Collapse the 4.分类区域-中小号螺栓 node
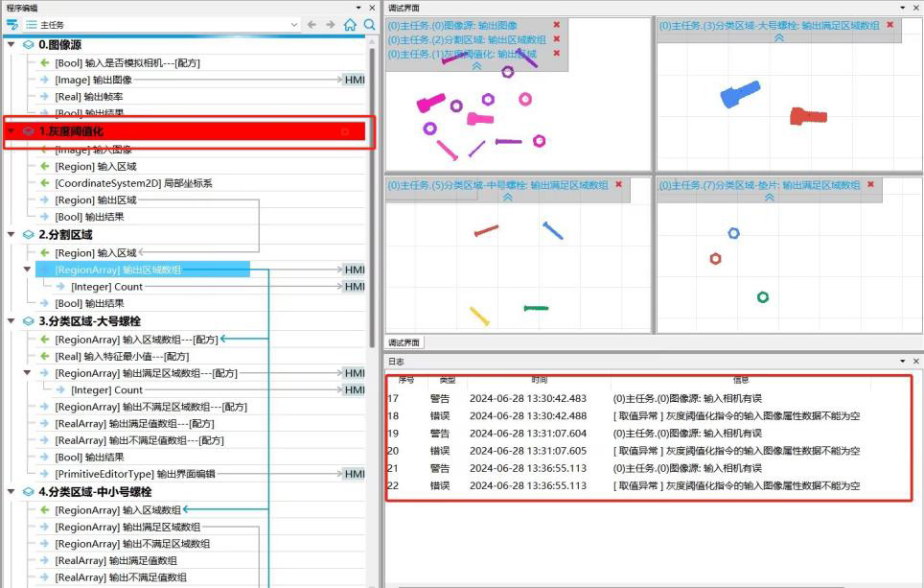This screenshot has width=924, height=588. pyautogui.click(x=11, y=492)
